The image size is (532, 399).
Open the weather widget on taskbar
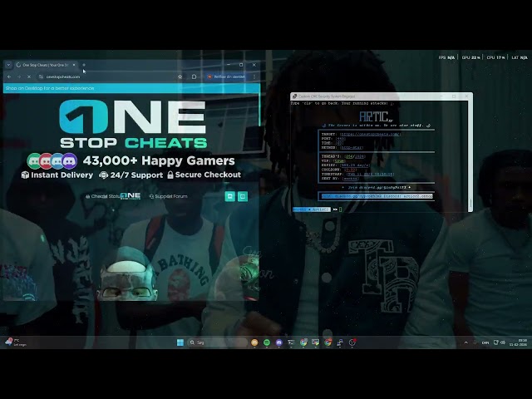click(15, 342)
